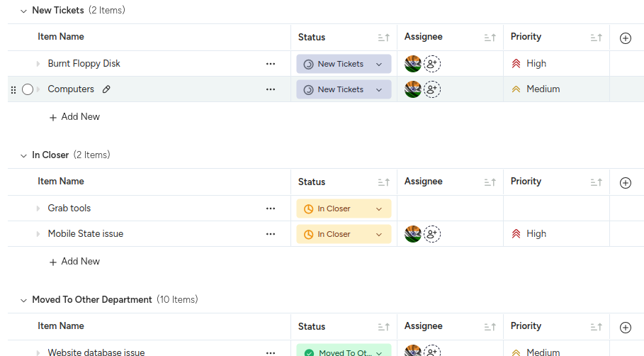The image size is (644, 356).
Task: Click the High priority cell for Burnt Floppy Disk
Action: pos(536,64)
